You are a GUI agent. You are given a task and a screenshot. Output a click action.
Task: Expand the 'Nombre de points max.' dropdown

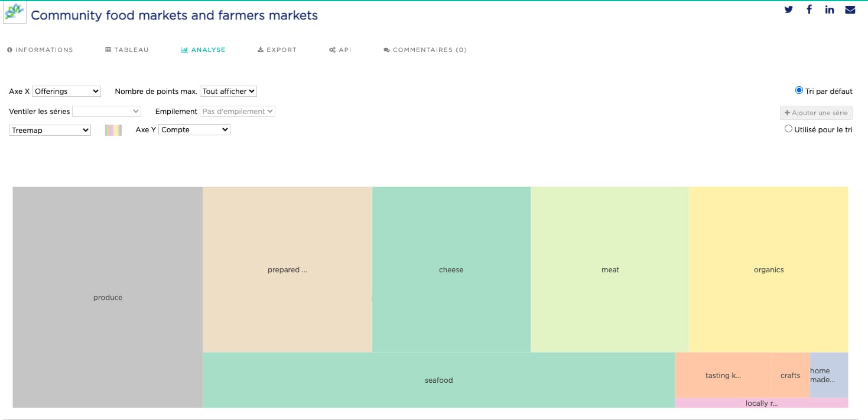(228, 92)
